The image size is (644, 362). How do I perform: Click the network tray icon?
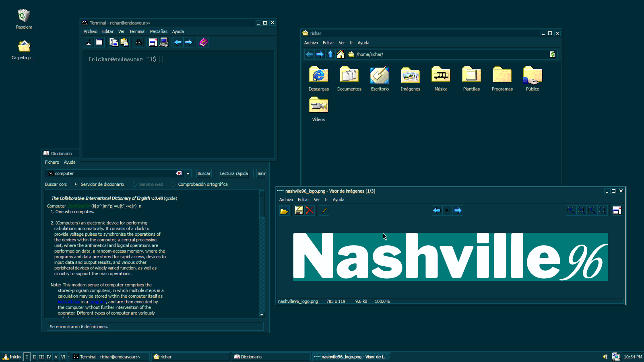point(615,357)
